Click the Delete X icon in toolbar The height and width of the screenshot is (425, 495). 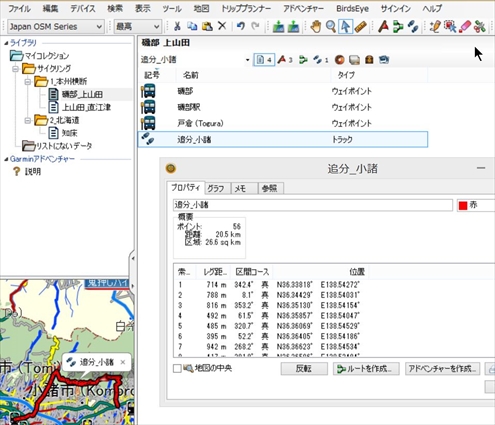point(222,26)
